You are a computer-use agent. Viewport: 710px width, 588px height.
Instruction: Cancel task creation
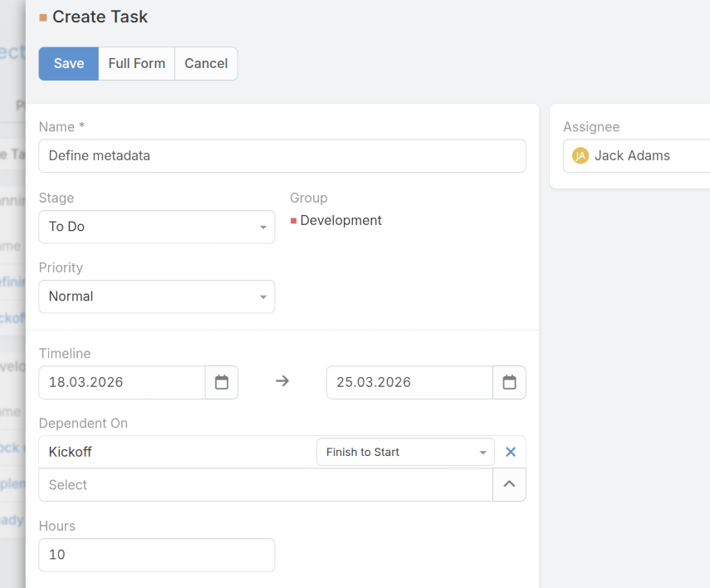[206, 63]
